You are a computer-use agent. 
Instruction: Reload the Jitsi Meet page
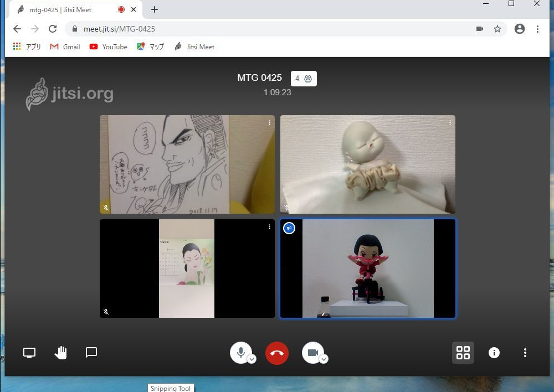pos(53,29)
